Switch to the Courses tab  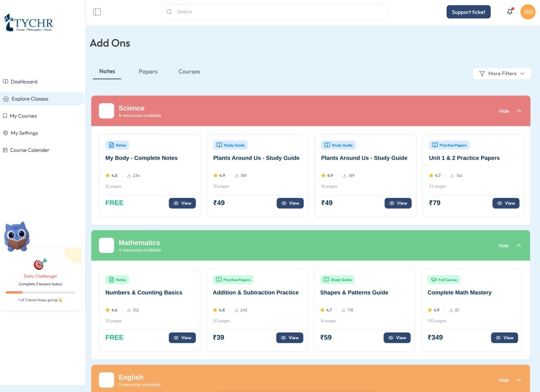[189, 72]
